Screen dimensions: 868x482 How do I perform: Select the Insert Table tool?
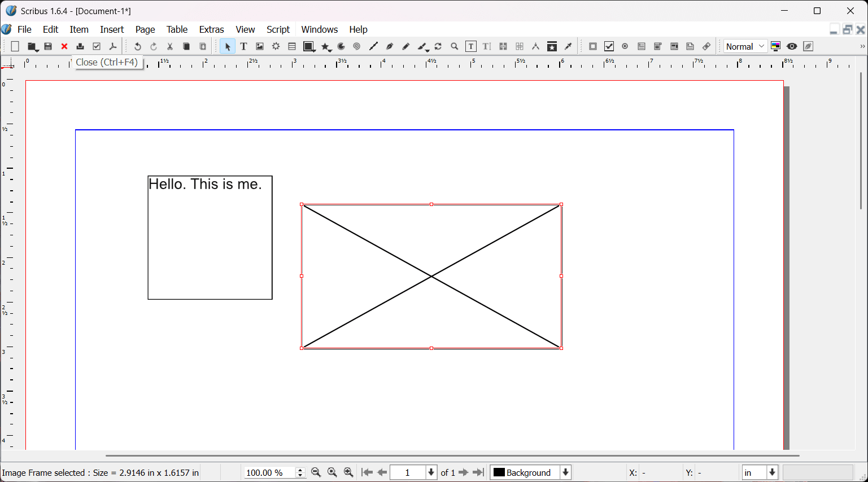coord(292,47)
